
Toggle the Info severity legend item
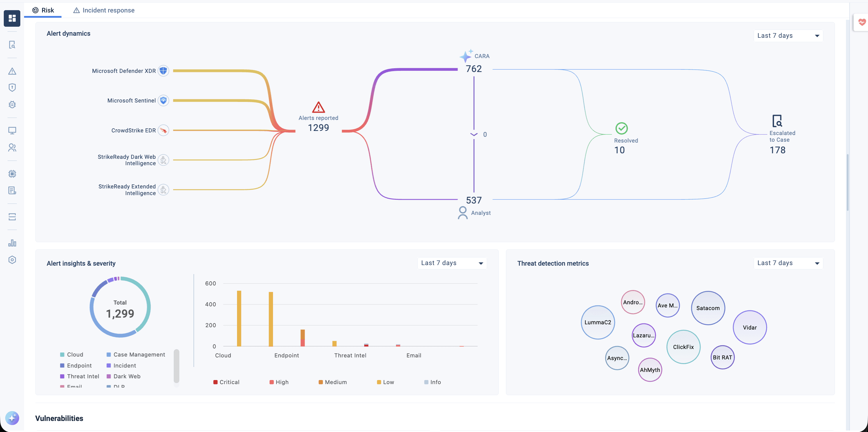[433, 382]
